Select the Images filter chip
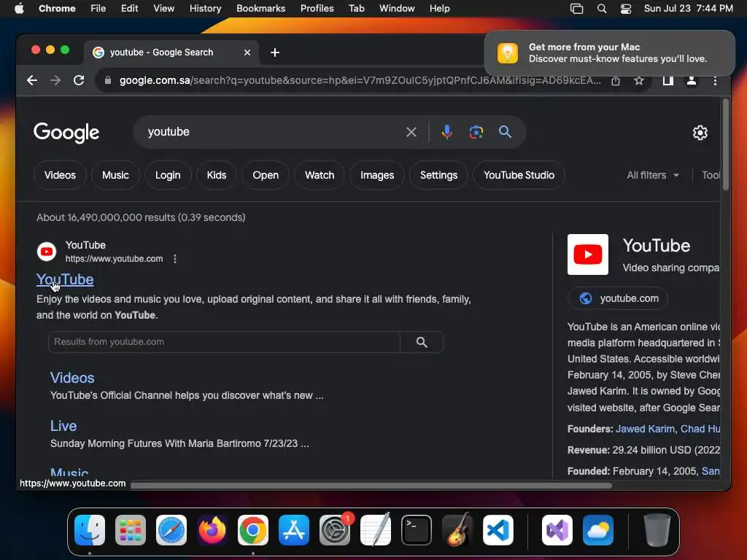Screen dimensions: 747x560 pyautogui.click(x=377, y=175)
